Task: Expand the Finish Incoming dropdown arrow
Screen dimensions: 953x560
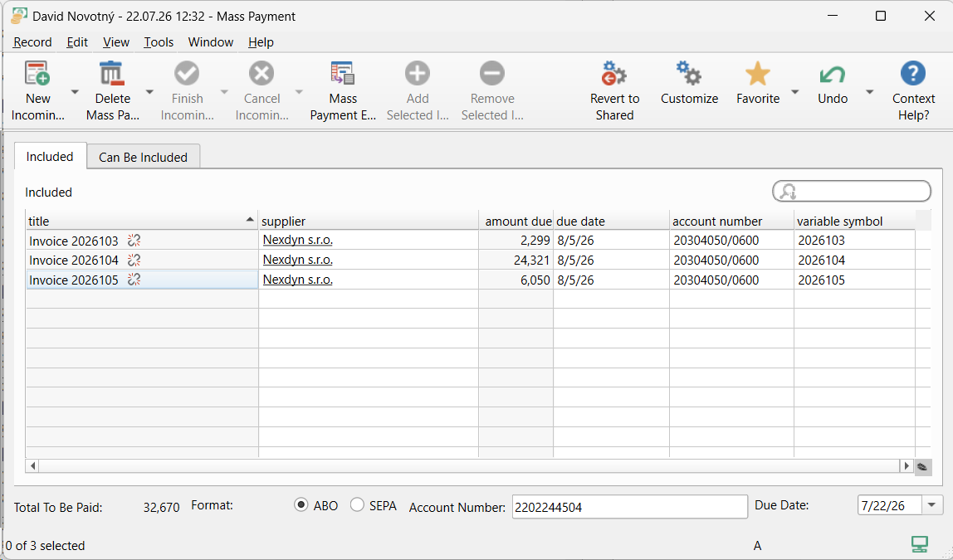Action: [x=224, y=92]
